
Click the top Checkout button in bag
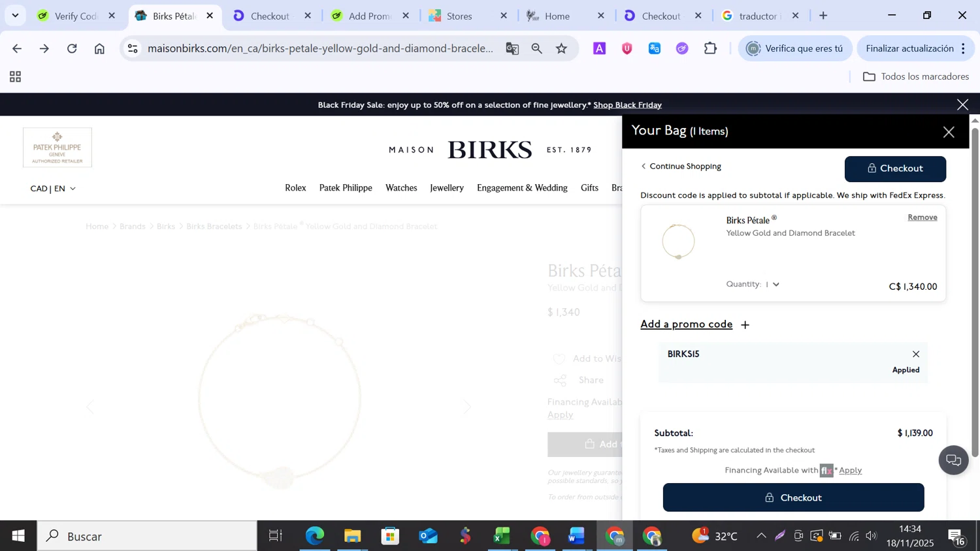(895, 168)
